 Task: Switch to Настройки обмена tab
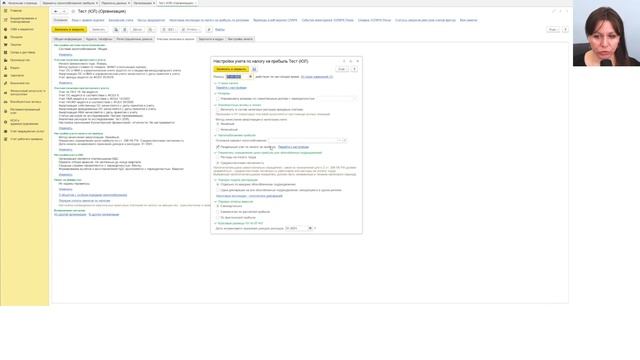pyautogui.click(x=240, y=39)
